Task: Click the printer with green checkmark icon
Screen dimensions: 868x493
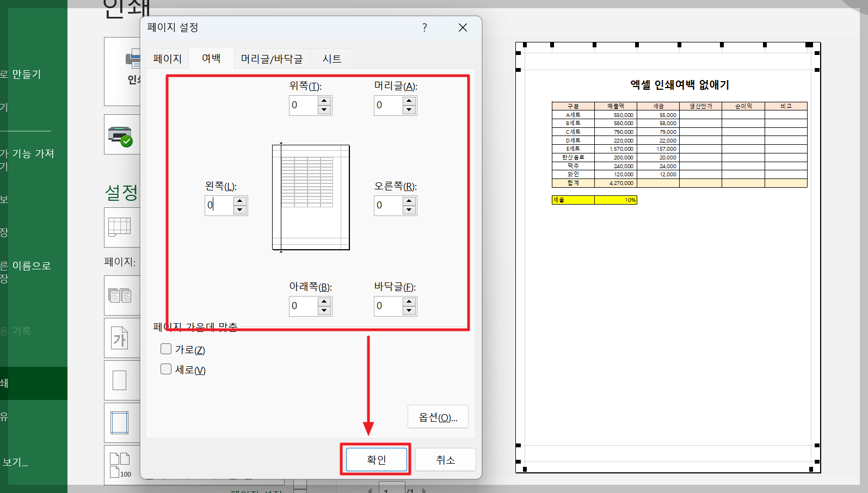Action: (x=120, y=135)
